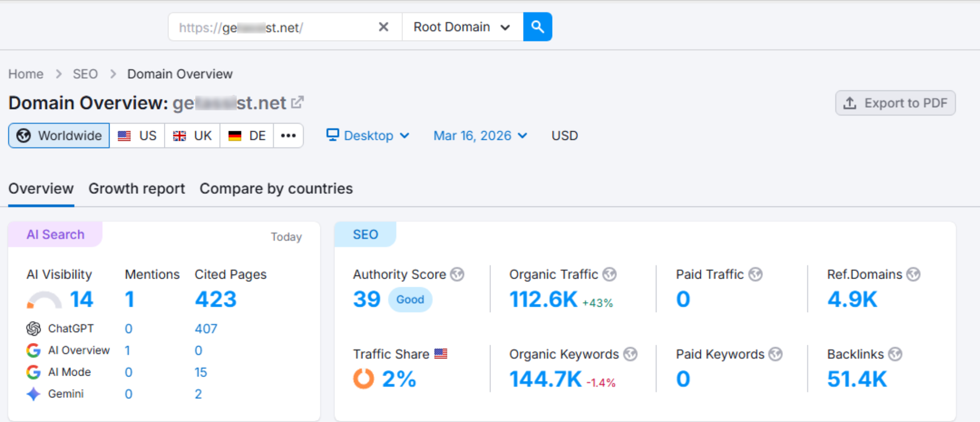Image resolution: width=980 pixels, height=422 pixels.
Task: Click the Gemini icon in AI Search panel
Action: click(x=33, y=394)
